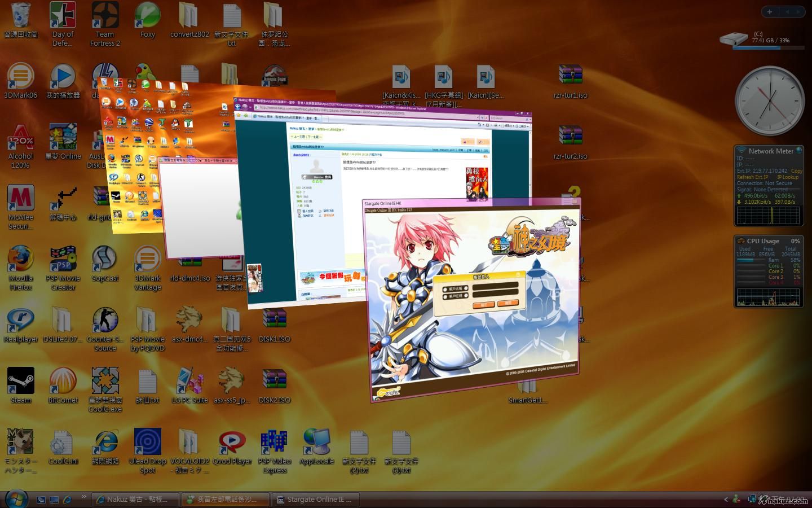Show hidden system tray icons arrow
Image resolution: width=812 pixels, height=508 pixels.
tap(726, 499)
